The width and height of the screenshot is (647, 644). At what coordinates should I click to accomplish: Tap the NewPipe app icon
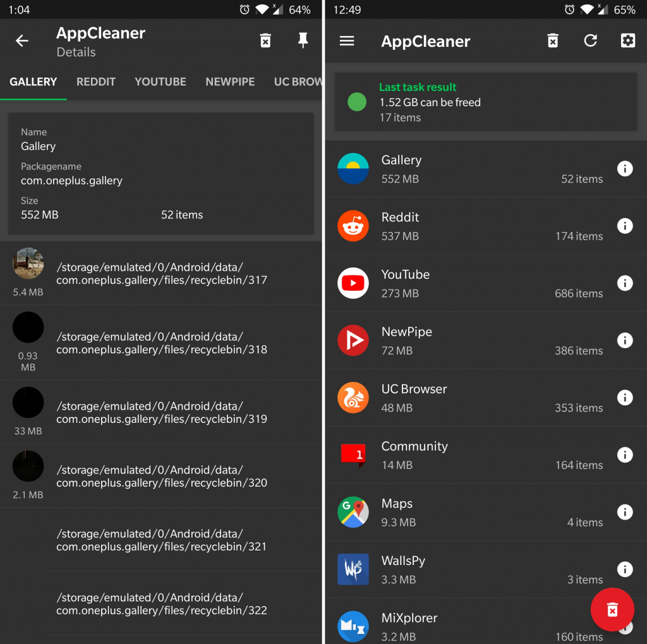point(353,340)
